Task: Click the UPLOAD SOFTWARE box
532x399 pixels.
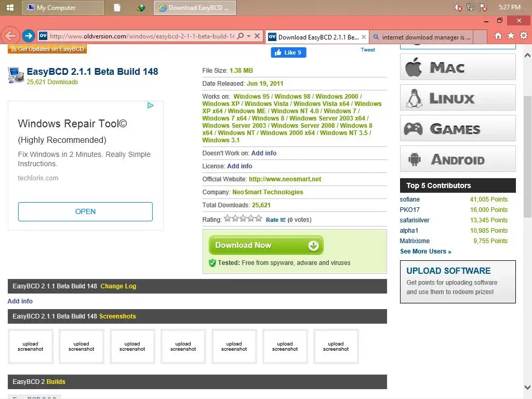Action: [x=458, y=282]
